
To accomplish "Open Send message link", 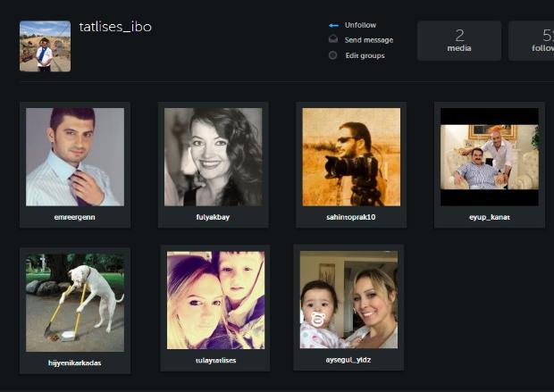I will pyautogui.click(x=369, y=40).
